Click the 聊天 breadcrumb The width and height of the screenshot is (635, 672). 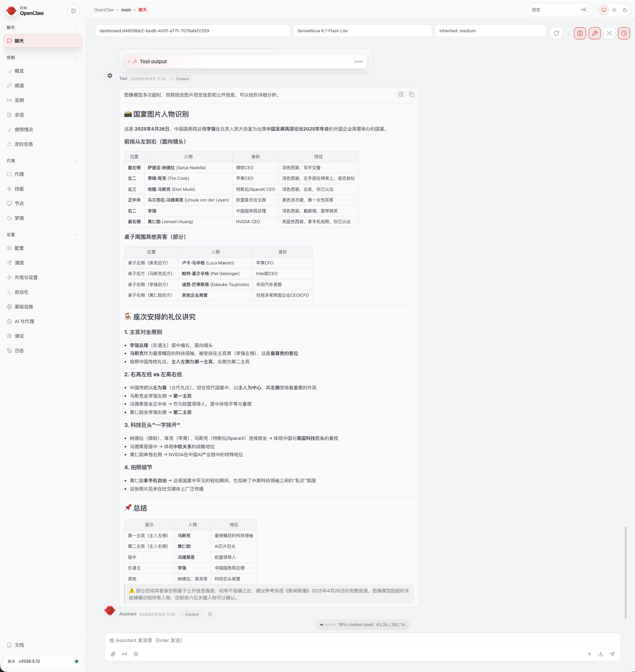coord(143,10)
